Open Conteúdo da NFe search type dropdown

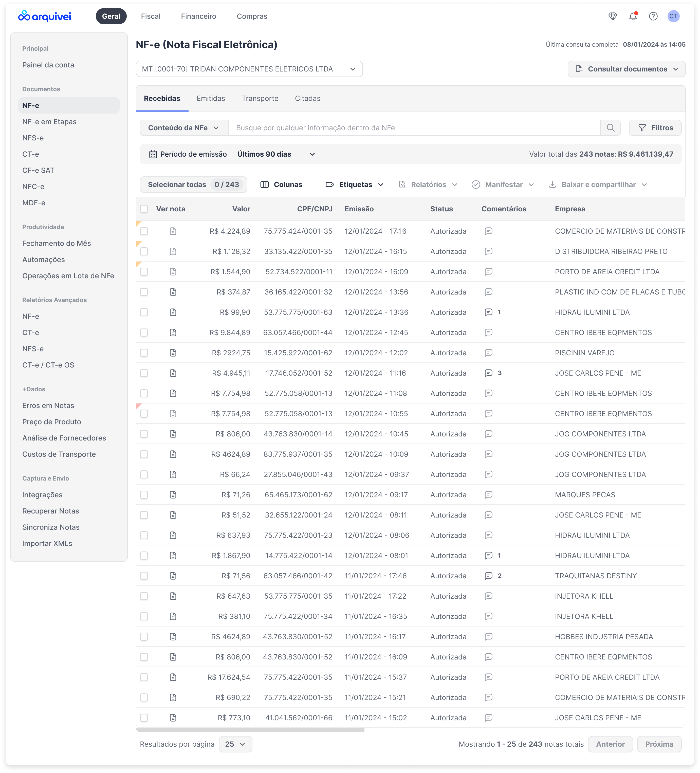tap(184, 128)
